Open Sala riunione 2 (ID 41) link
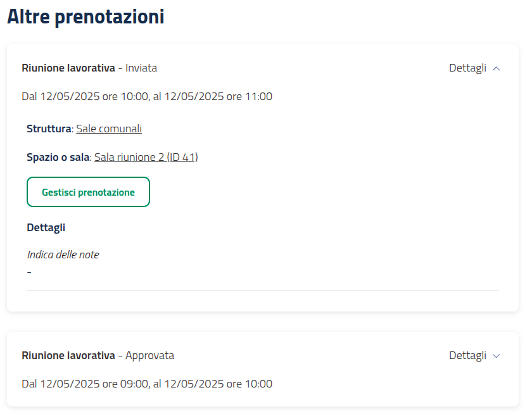The image size is (532, 416). point(146,157)
